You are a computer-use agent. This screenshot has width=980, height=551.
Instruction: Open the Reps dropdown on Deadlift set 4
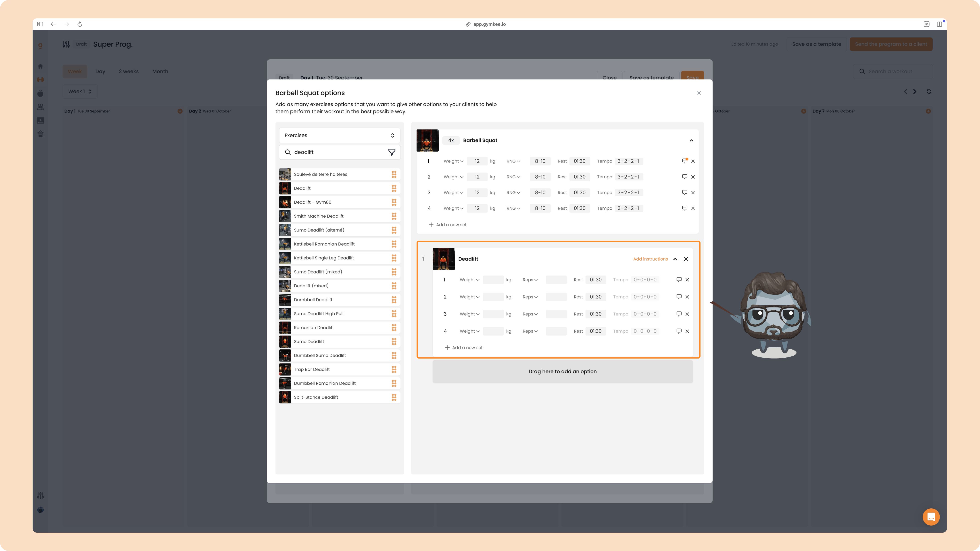click(530, 331)
